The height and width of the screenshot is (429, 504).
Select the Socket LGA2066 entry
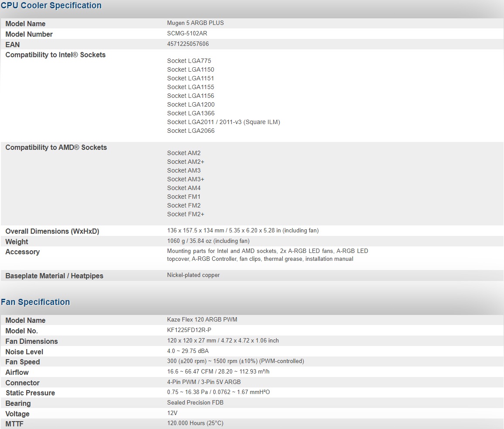point(191,131)
